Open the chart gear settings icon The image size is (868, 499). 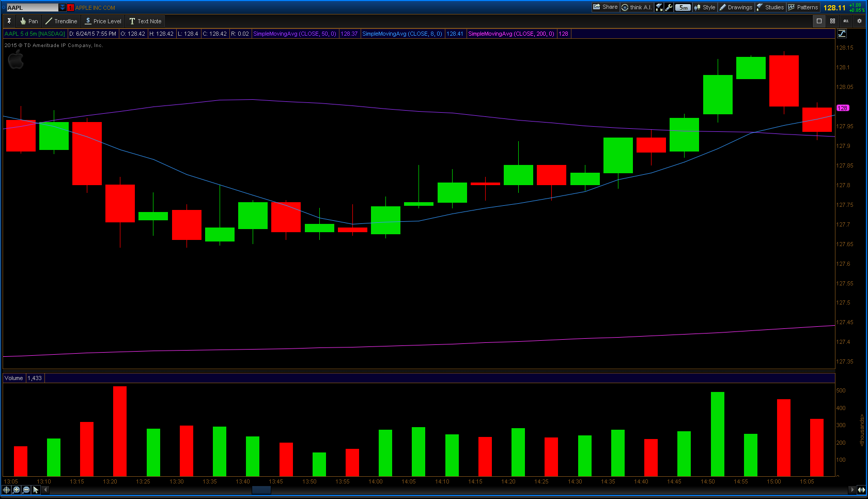coord(859,21)
